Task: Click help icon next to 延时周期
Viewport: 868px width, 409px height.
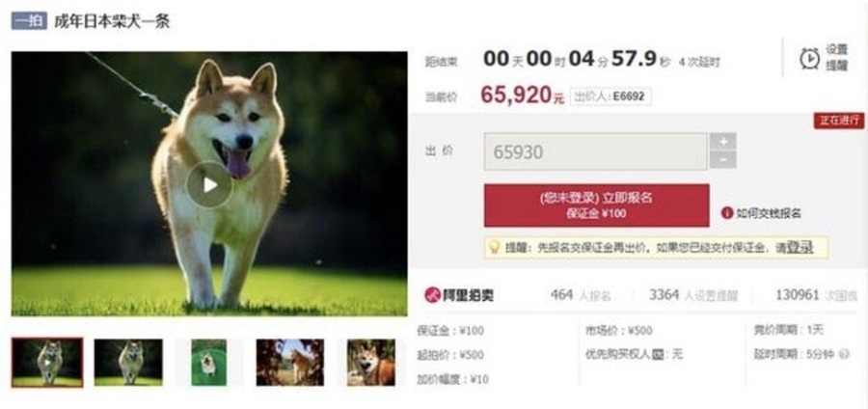Action: pyautogui.click(x=844, y=354)
